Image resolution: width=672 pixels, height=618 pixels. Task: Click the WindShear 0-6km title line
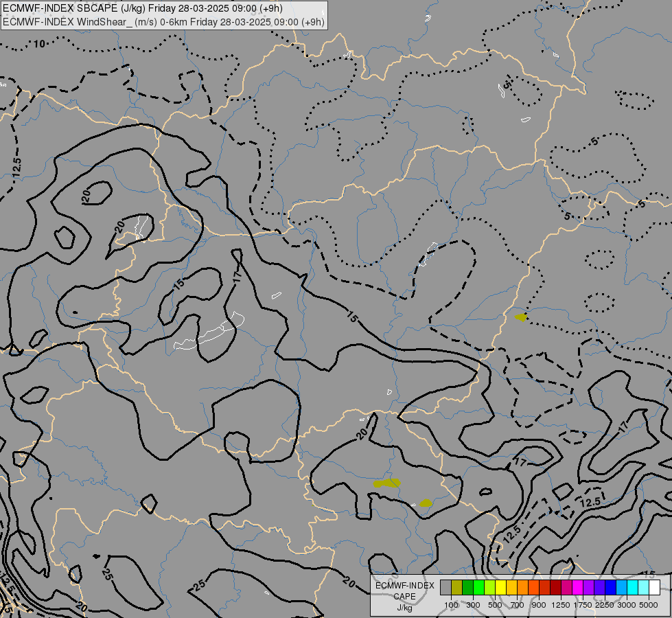[x=164, y=22]
